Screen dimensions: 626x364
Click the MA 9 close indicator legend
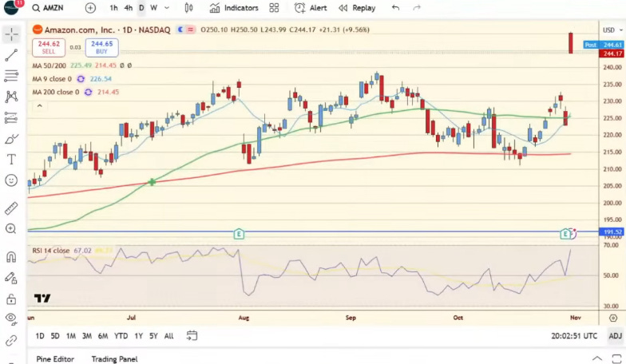pos(52,79)
